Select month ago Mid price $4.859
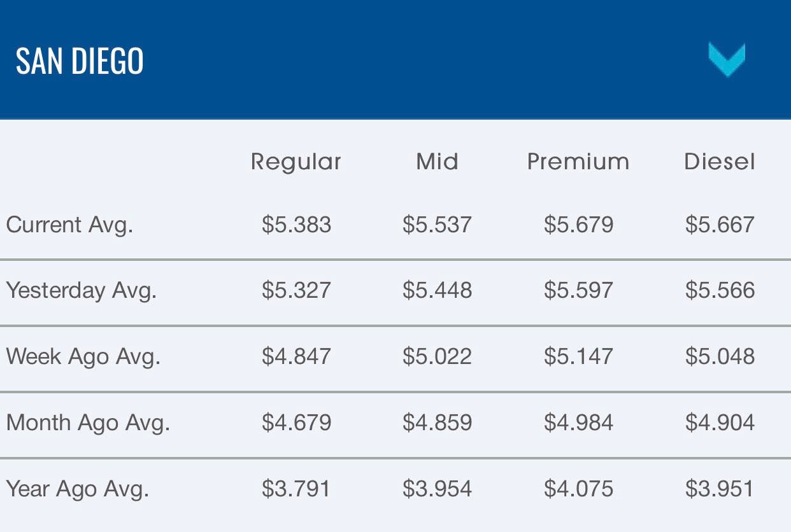Viewport: 791px width, 532px height. 437,423
